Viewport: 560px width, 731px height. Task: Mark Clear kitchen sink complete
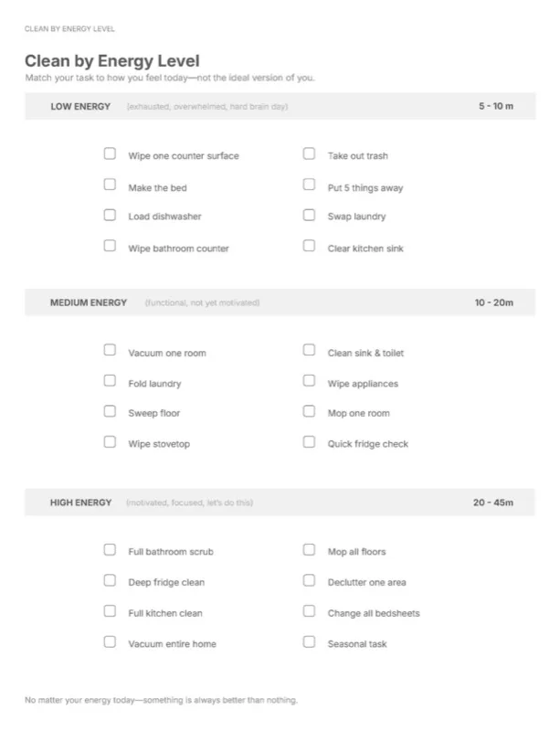tap(309, 246)
